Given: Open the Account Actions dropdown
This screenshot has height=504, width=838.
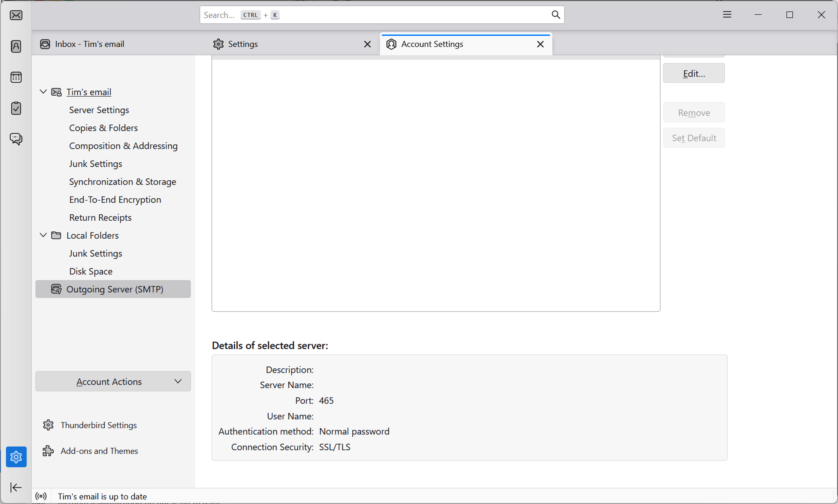Looking at the screenshot, I should pos(113,381).
